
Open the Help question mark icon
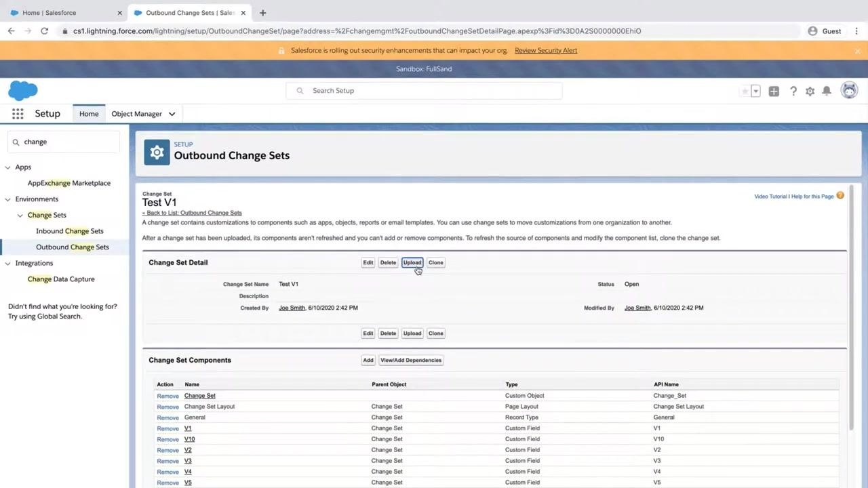tap(793, 91)
